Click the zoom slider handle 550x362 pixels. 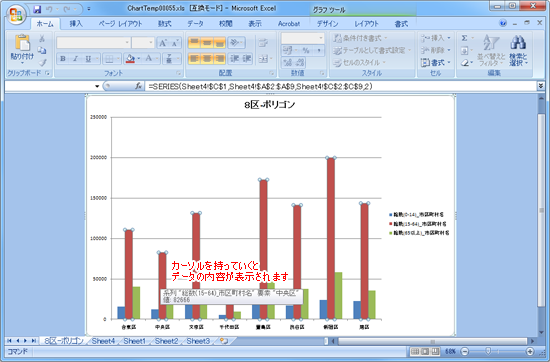point(488,351)
